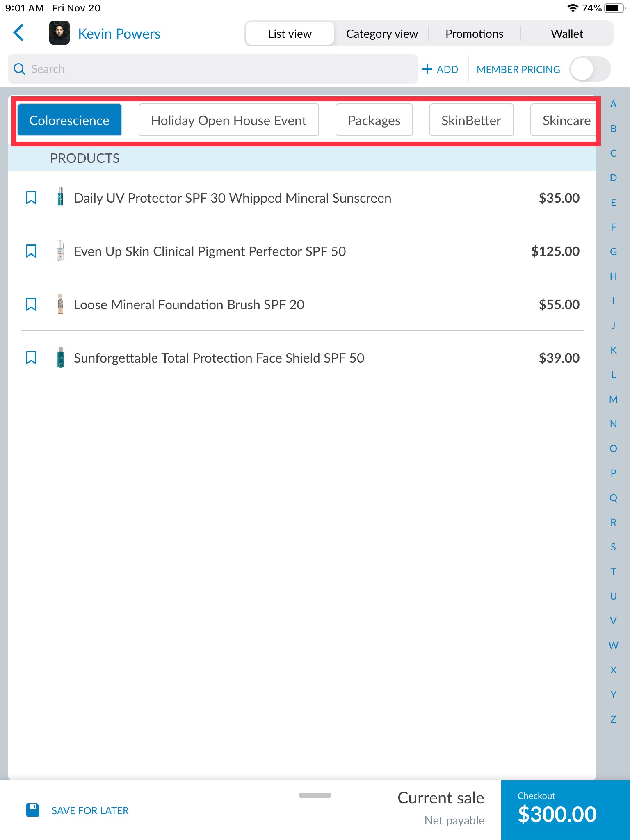This screenshot has height=840, width=630.
Task: Tap Checkout $300.00 button
Action: pos(565,810)
